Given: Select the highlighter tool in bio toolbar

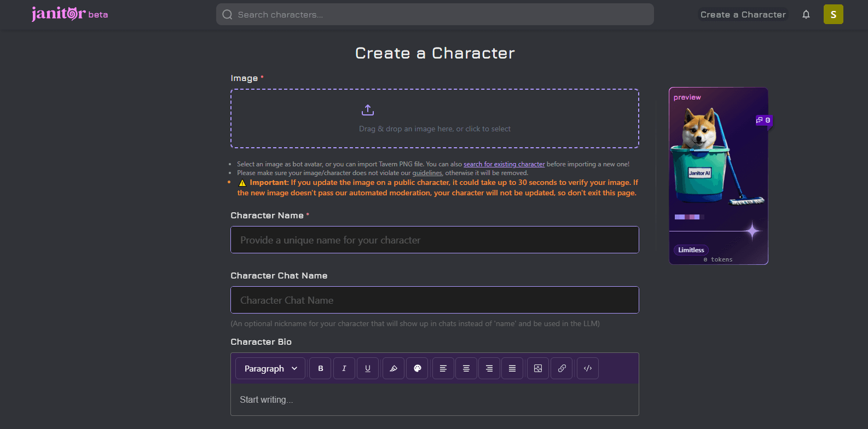Looking at the screenshot, I should (x=394, y=368).
